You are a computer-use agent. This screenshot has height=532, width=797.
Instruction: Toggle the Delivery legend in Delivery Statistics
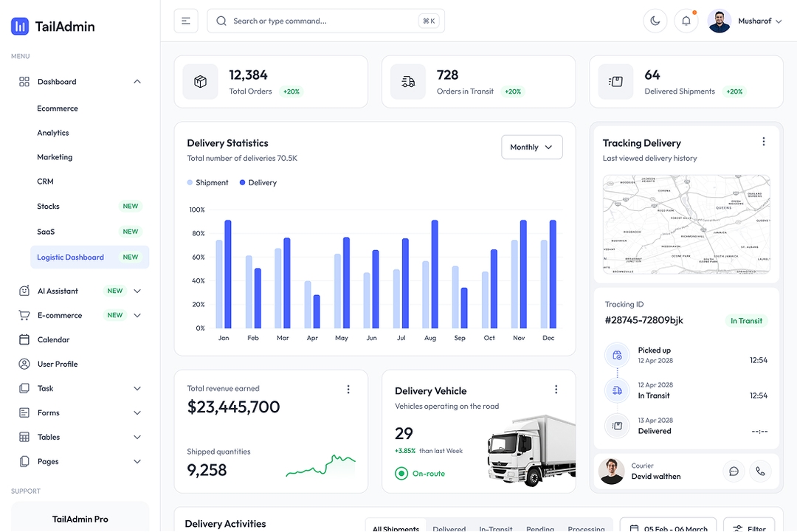[x=258, y=182]
